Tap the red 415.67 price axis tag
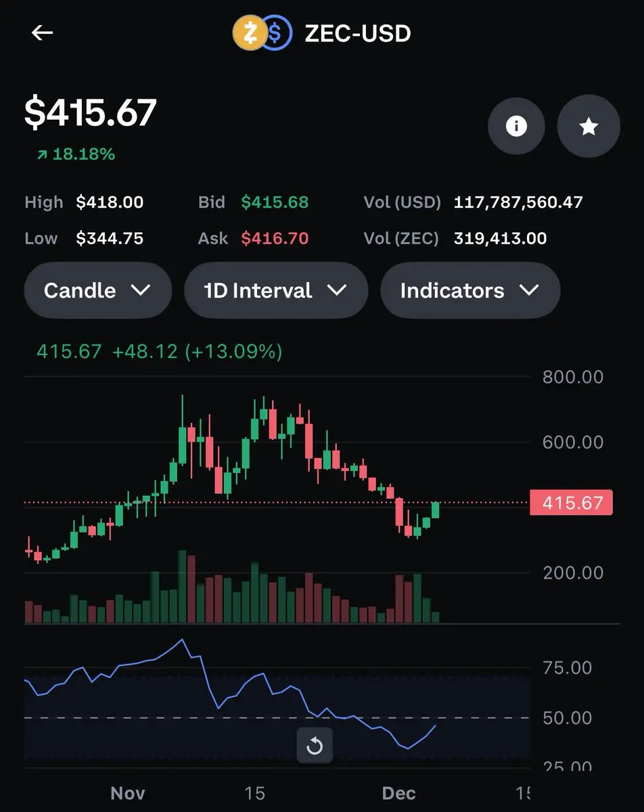644x812 pixels. 572,503
